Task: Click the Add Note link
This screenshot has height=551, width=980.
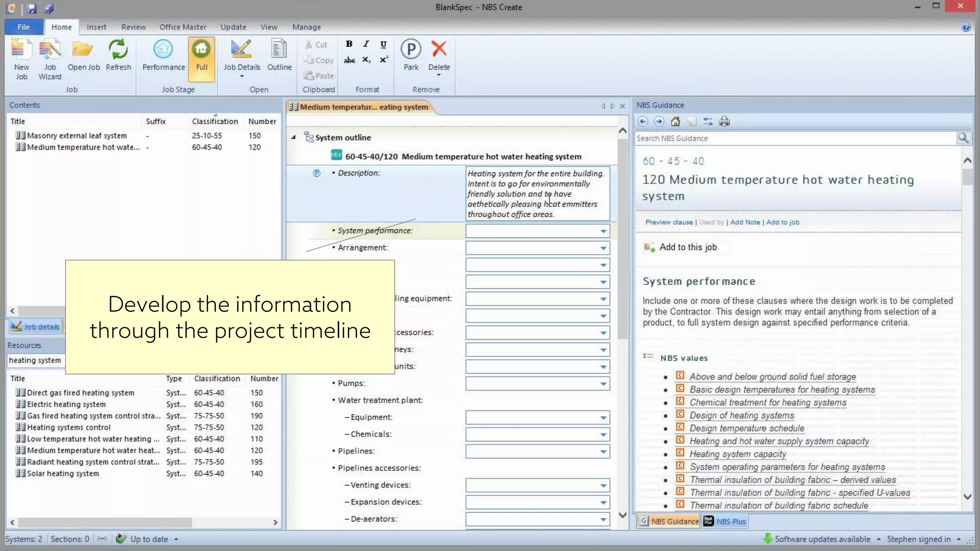Action: coord(745,222)
